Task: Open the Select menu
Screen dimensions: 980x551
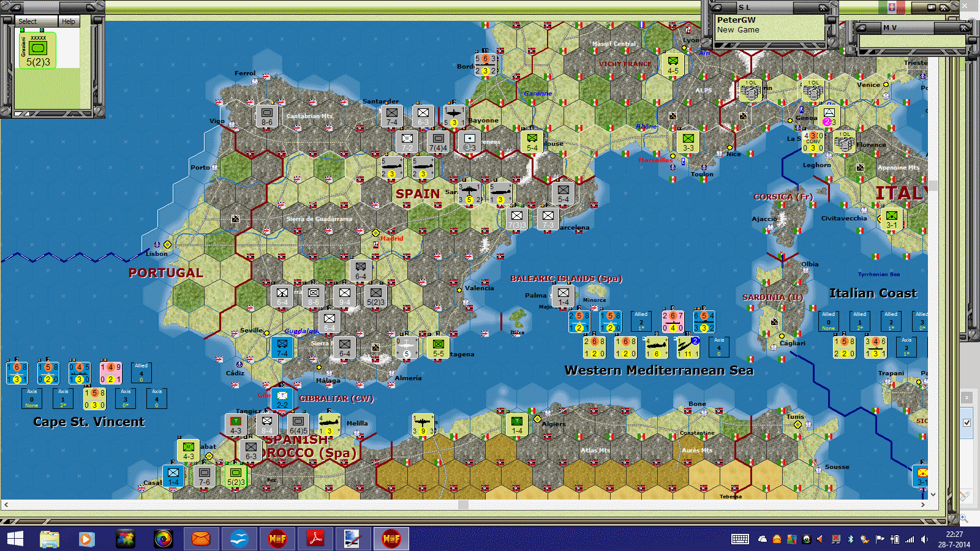Action: pyautogui.click(x=28, y=21)
